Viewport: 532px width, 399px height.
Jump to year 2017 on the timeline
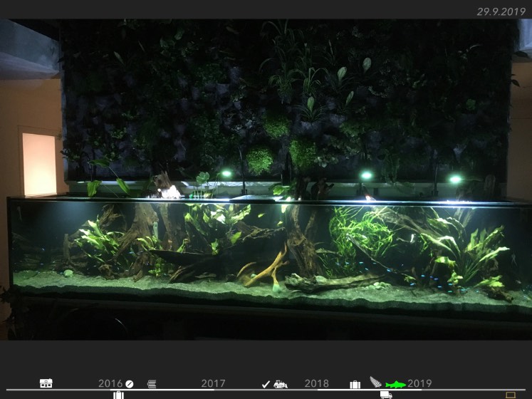213,383
